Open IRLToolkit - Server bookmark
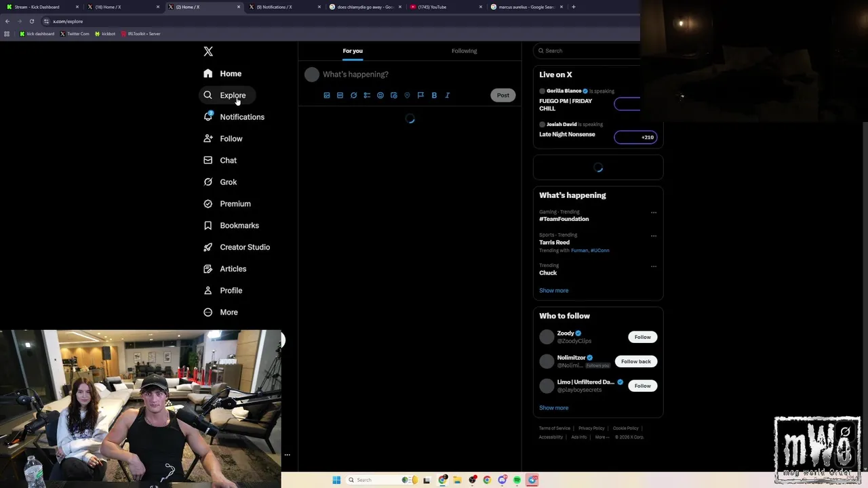 (140, 33)
